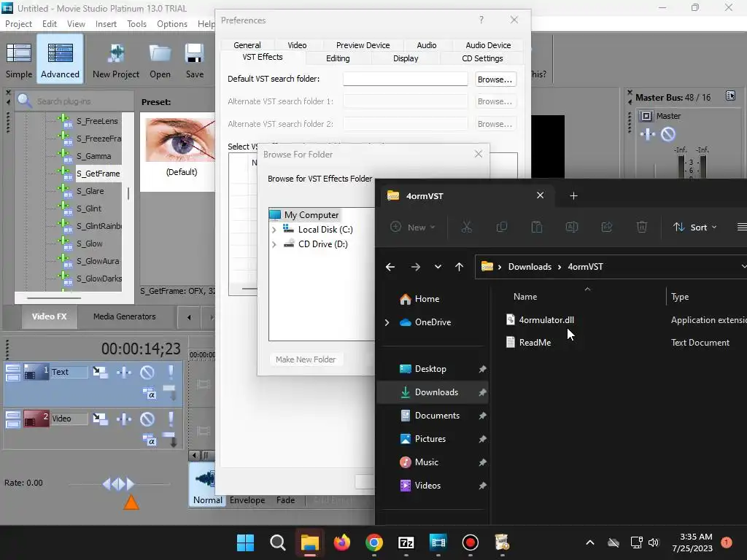Image resolution: width=747 pixels, height=560 pixels.
Task: Open the Windows Start menu
Action: pyautogui.click(x=245, y=542)
